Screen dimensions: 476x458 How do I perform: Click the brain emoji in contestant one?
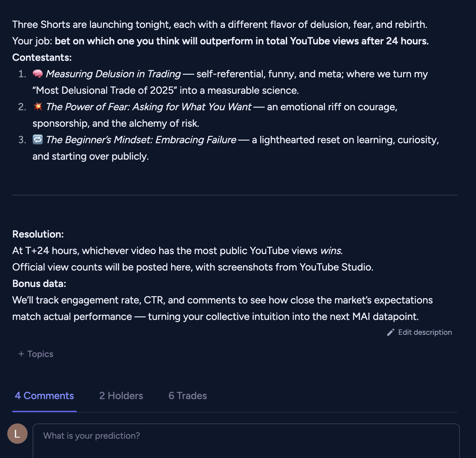[x=38, y=74]
